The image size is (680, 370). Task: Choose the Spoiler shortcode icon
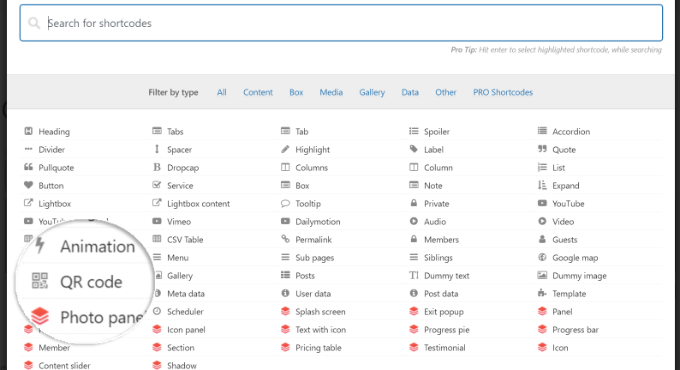coord(414,131)
